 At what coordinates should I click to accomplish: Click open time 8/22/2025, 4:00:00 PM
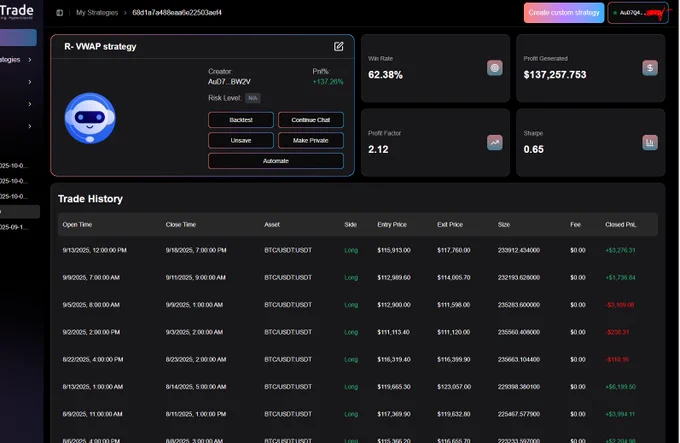point(93,359)
